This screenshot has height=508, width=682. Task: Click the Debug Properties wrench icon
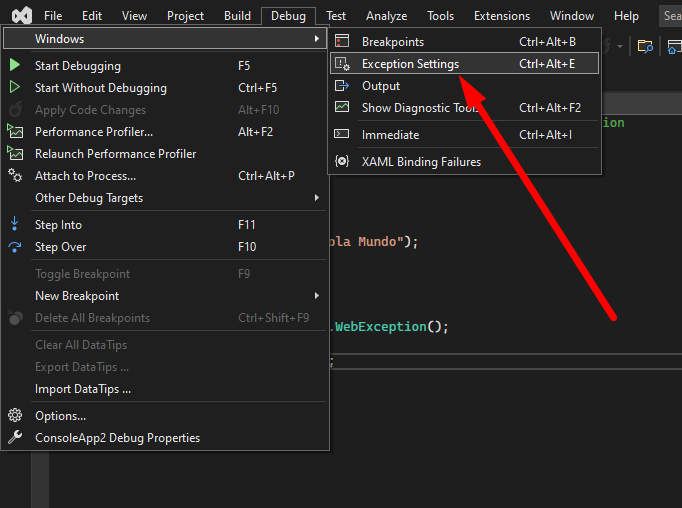(15, 438)
